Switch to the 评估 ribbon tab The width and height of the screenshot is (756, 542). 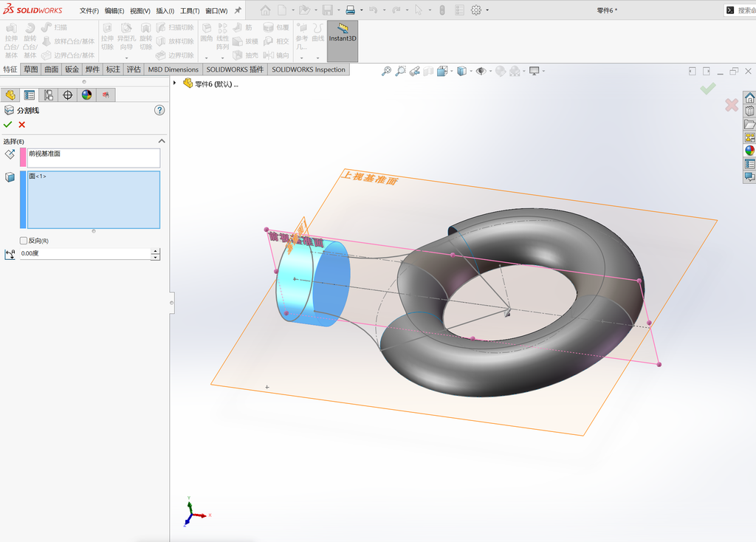click(x=134, y=69)
